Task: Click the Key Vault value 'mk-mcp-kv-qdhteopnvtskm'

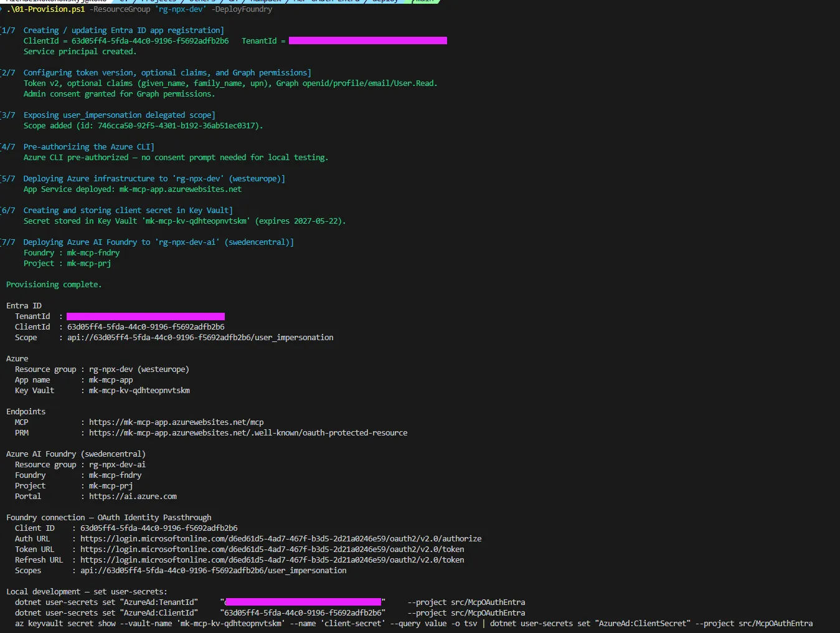Action: [x=139, y=391]
